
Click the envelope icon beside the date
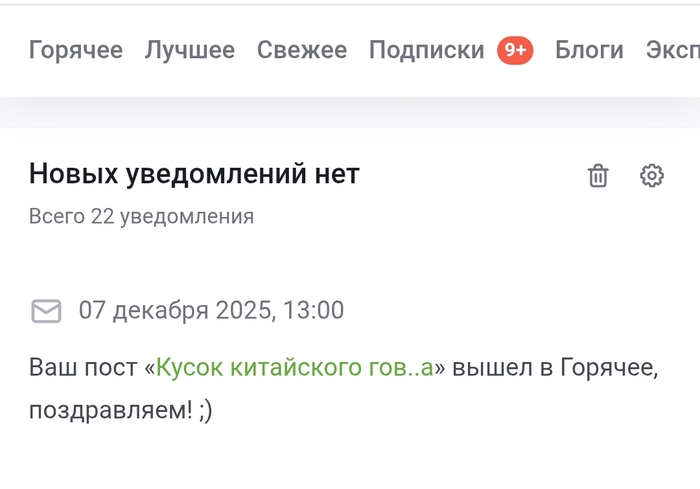(46, 311)
